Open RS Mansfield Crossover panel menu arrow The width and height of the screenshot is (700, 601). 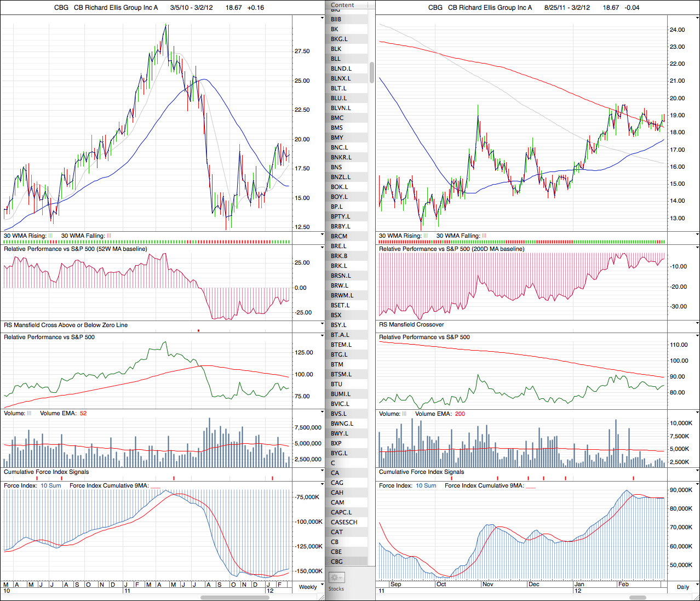(x=697, y=324)
